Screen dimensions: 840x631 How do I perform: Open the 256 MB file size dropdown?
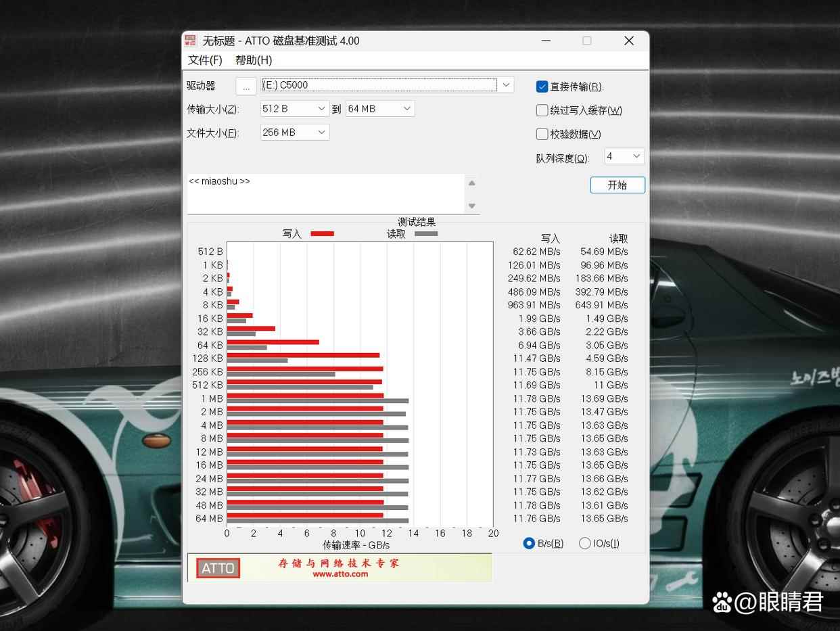click(x=321, y=133)
